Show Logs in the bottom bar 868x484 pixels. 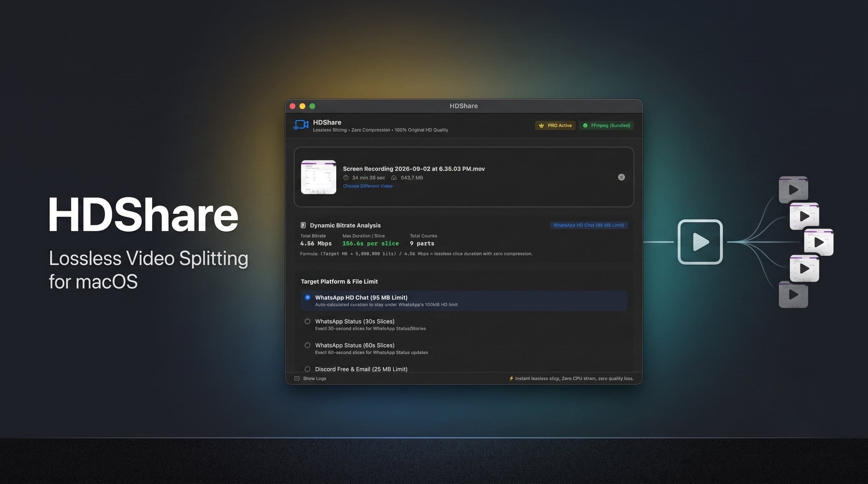pos(310,378)
